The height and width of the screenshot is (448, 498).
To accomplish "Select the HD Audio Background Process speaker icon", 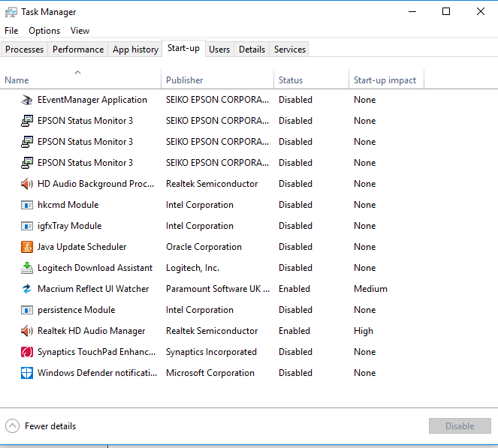I will pos(26,184).
